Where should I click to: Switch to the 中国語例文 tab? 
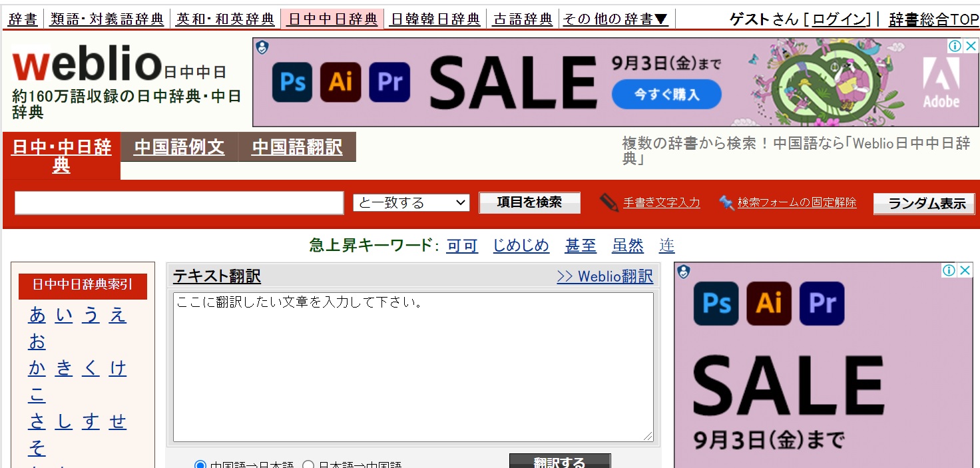coord(179,147)
